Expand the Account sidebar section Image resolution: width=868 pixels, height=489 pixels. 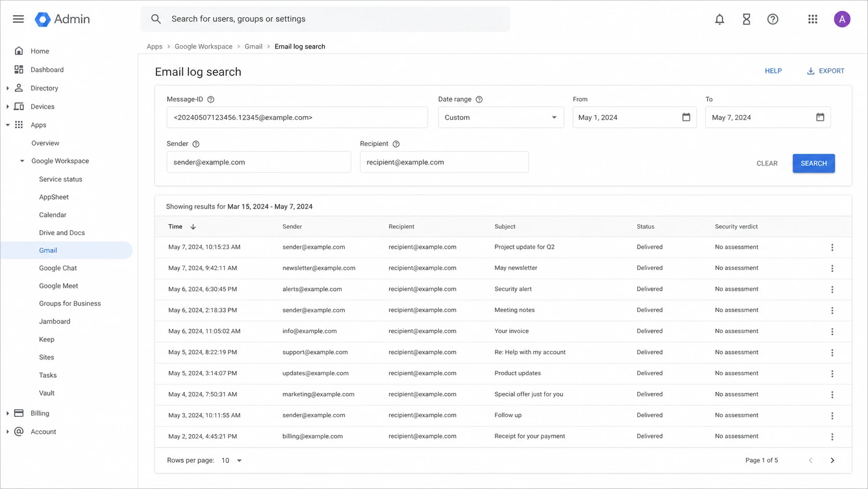(8, 432)
